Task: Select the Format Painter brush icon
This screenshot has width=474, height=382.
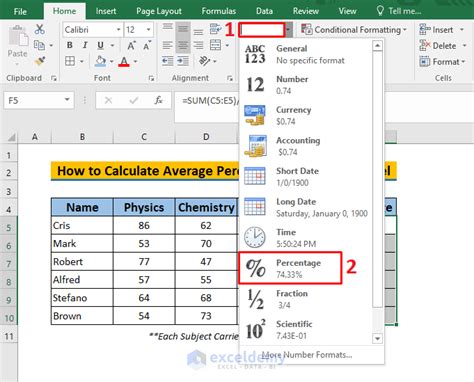Action: (40, 61)
